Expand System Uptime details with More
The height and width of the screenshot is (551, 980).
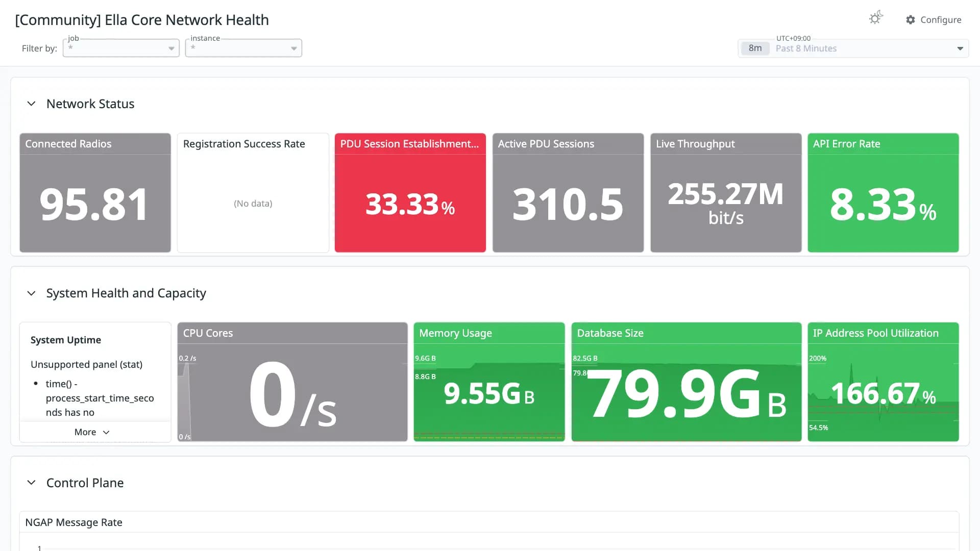tap(92, 432)
